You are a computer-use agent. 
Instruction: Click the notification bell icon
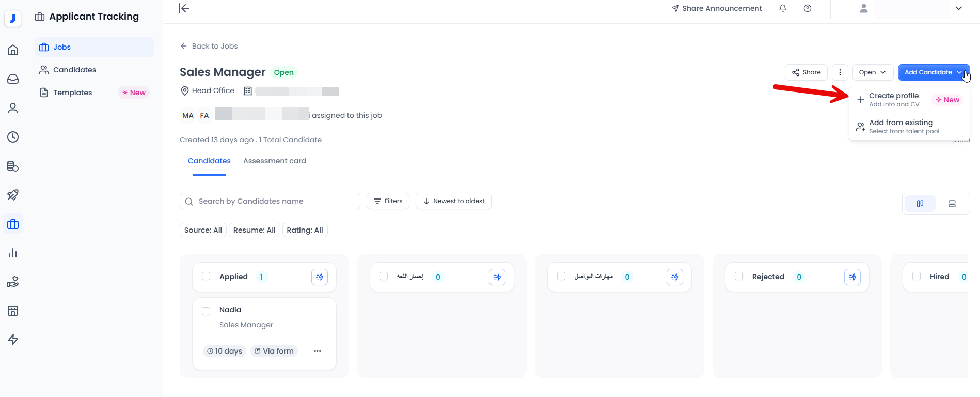point(783,8)
